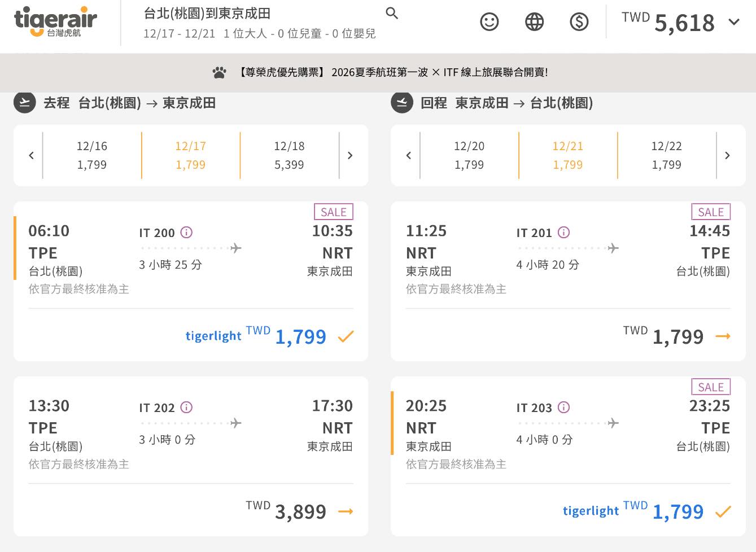Show info for flight IT 201
This screenshot has height=552, width=756.
click(x=563, y=233)
